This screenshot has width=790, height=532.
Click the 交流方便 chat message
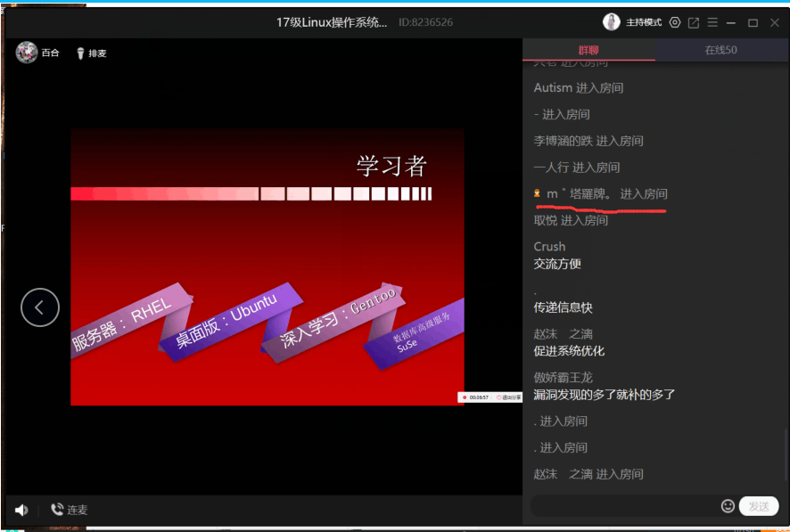(x=557, y=264)
